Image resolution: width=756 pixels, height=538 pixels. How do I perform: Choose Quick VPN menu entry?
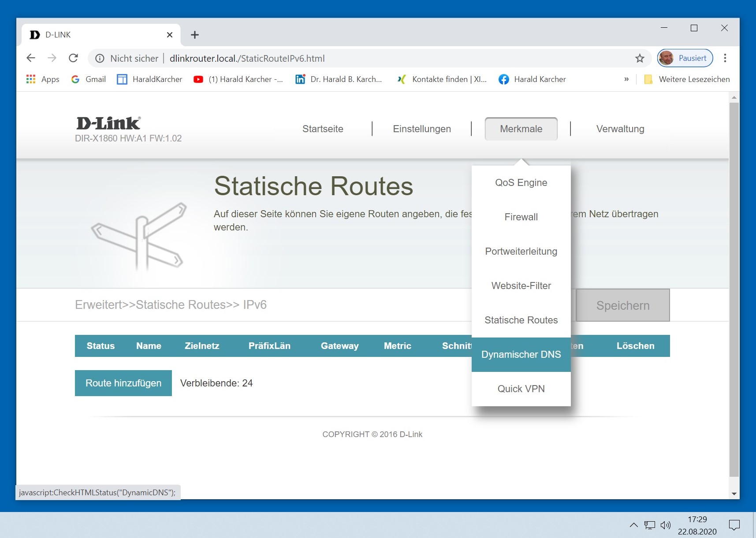click(x=521, y=389)
